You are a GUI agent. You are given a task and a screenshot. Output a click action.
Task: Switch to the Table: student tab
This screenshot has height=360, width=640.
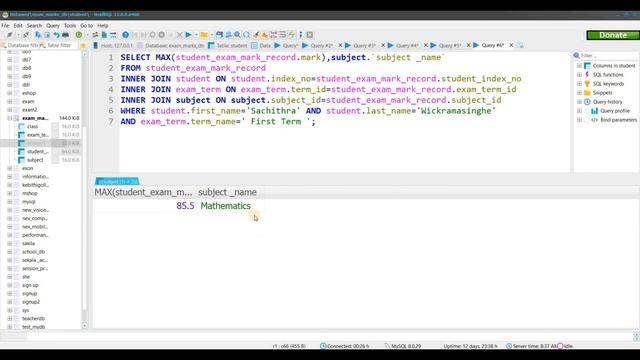[228, 45]
